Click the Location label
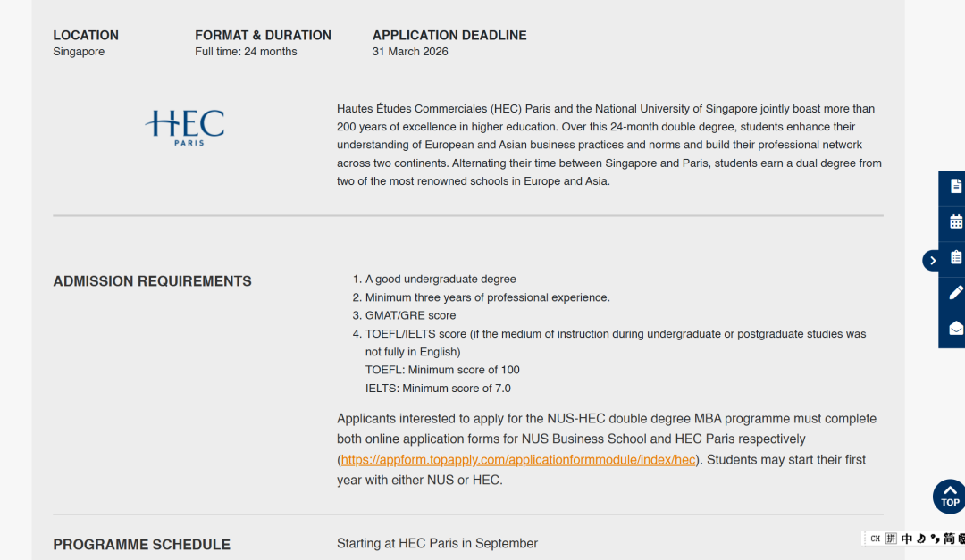 (x=86, y=36)
